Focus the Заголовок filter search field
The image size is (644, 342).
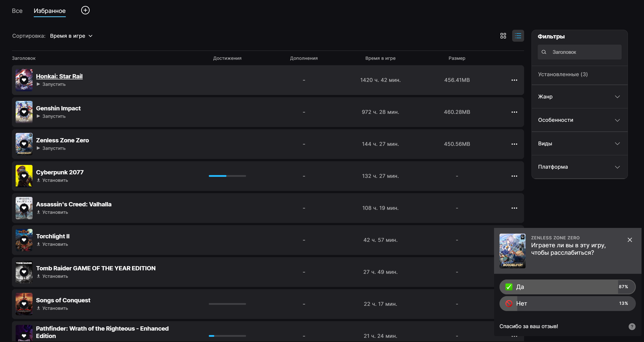coord(579,52)
